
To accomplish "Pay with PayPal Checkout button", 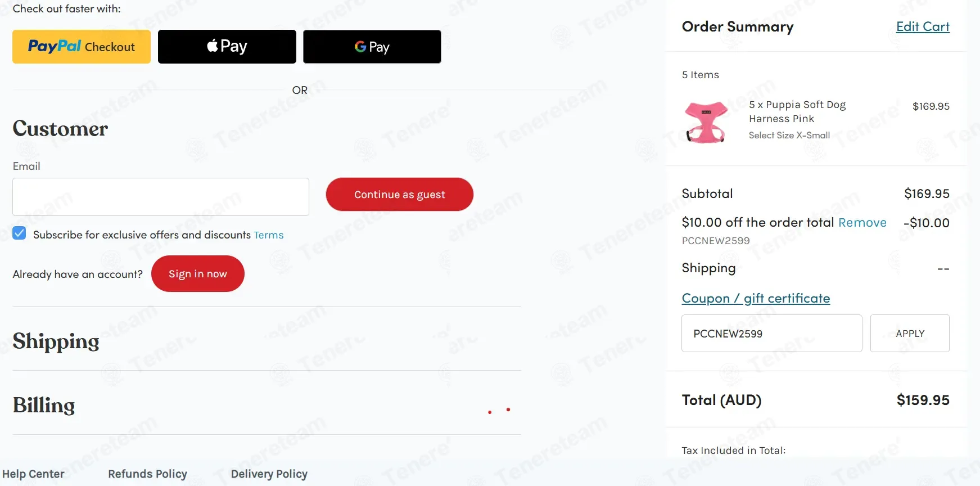I will 82,47.
